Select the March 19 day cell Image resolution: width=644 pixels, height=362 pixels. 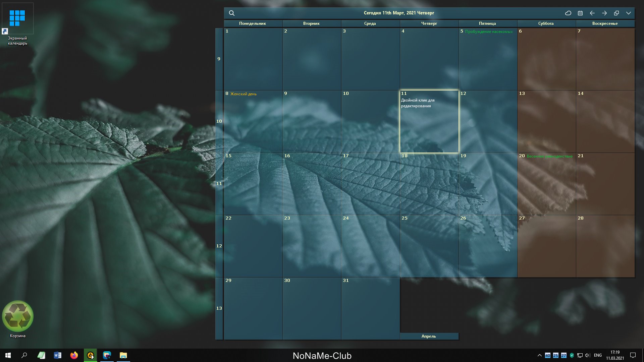488,184
